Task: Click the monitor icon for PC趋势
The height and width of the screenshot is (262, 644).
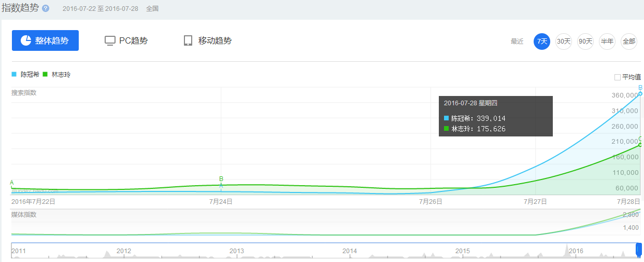Action: click(x=110, y=40)
